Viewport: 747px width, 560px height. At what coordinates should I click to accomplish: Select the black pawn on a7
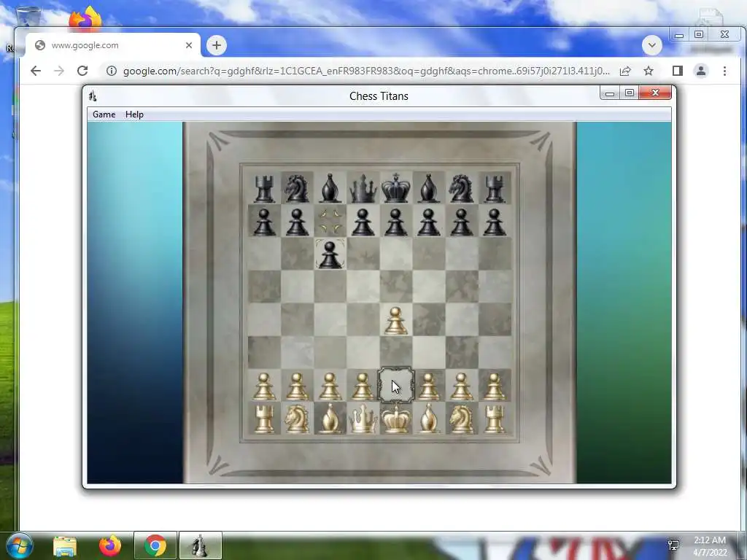click(x=264, y=222)
